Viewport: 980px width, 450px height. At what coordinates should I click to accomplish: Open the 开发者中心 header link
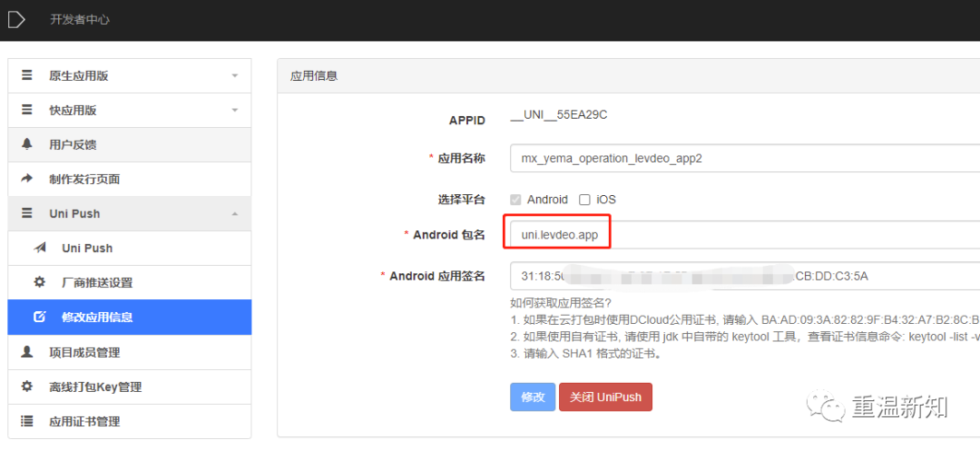pos(80,19)
